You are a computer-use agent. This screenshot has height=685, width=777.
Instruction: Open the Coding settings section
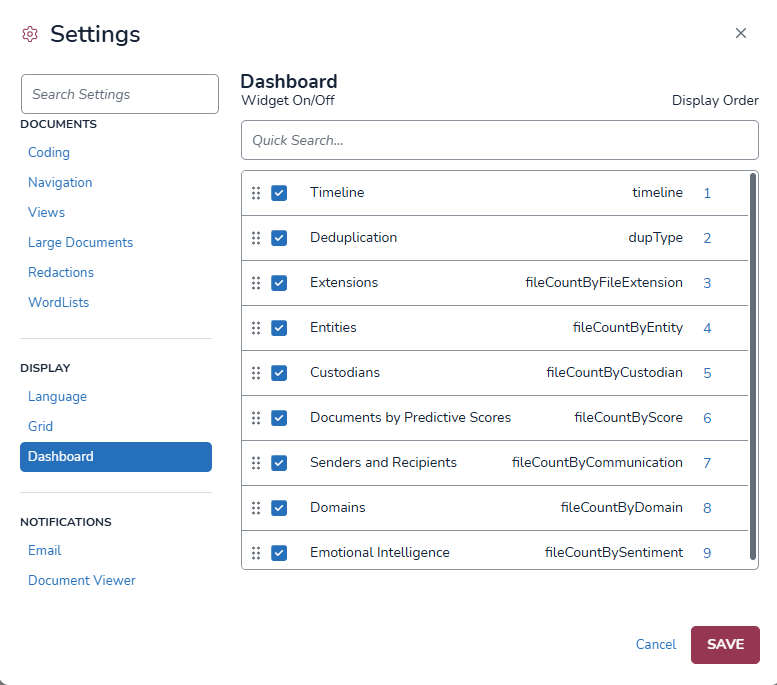49,153
